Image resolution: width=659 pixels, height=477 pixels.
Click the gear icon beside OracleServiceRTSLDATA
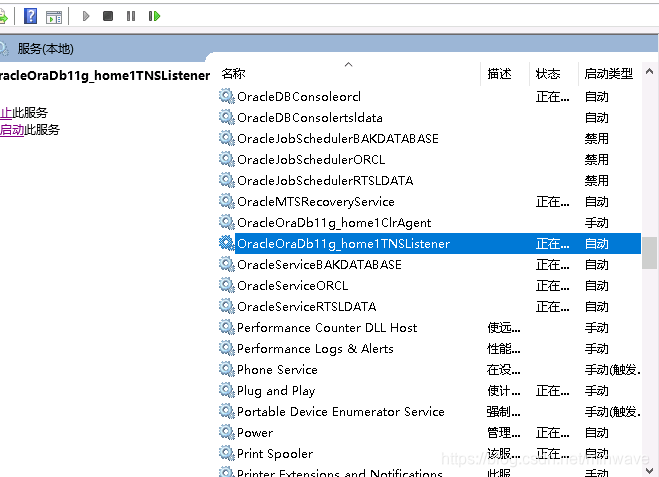point(227,306)
